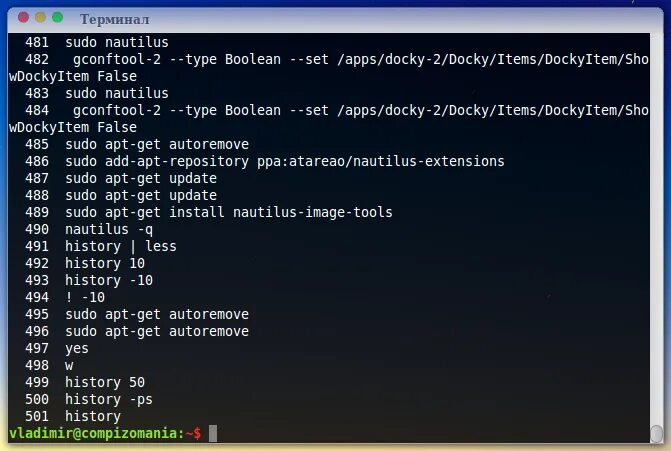Select line 491 history | less
The height and width of the screenshot is (451, 671).
pyautogui.click(x=101, y=246)
